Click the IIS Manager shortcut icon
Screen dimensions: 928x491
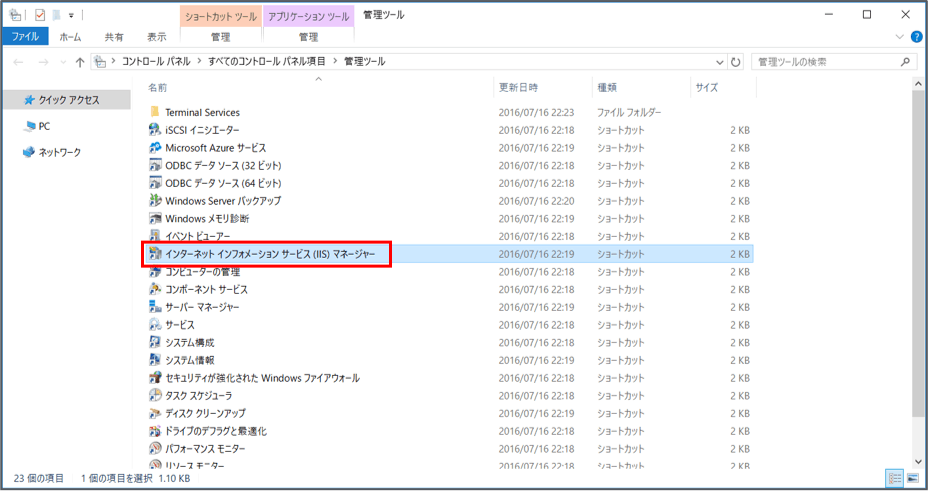155,254
